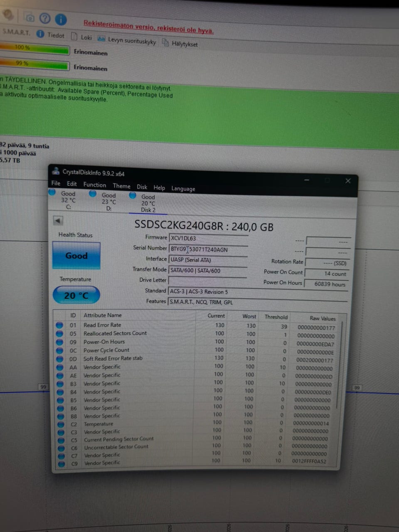Minimize the CrystalDiskInfo window
Screen dimensions: 399x532
(x=307, y=180)
